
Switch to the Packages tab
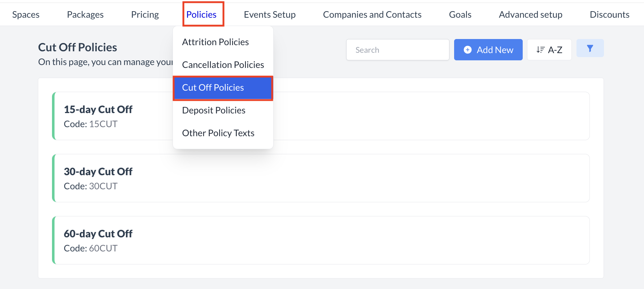tap(85, 14)
